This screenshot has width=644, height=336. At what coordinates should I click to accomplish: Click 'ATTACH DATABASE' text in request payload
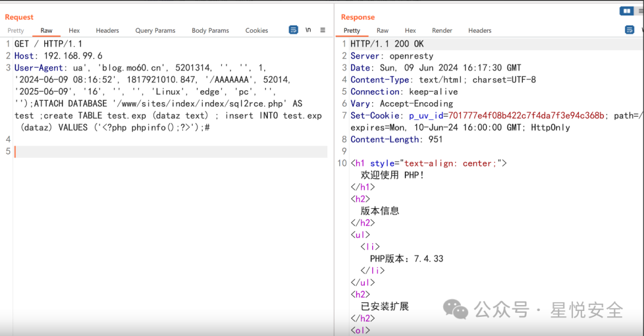(70, 104)
